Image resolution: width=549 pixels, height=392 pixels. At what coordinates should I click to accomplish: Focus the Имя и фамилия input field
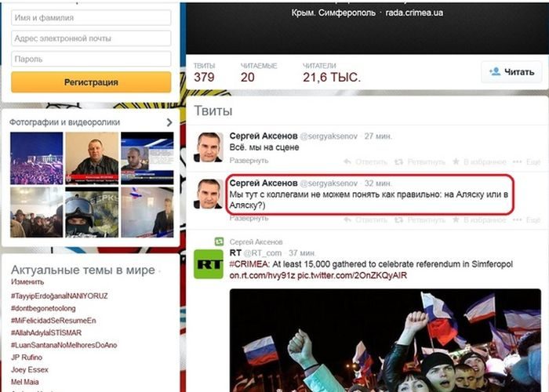click(x=91, y=17)
